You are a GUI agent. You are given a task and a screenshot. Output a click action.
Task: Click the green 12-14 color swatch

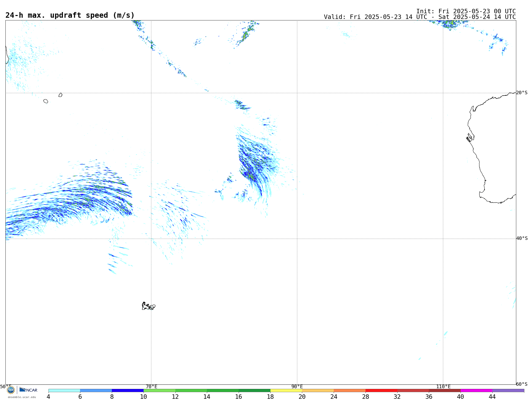tap(191, 391)
